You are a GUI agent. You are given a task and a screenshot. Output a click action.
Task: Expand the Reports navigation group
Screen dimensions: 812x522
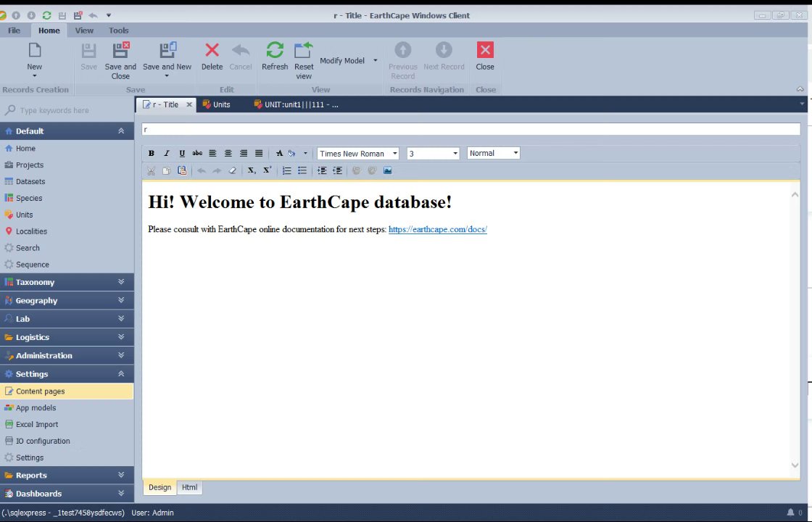coord(121,476)
